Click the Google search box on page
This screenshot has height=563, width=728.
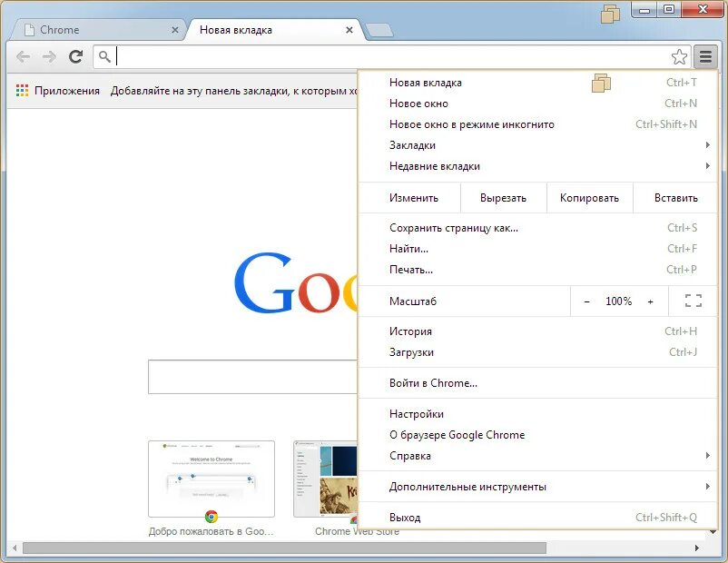(252, 377)
